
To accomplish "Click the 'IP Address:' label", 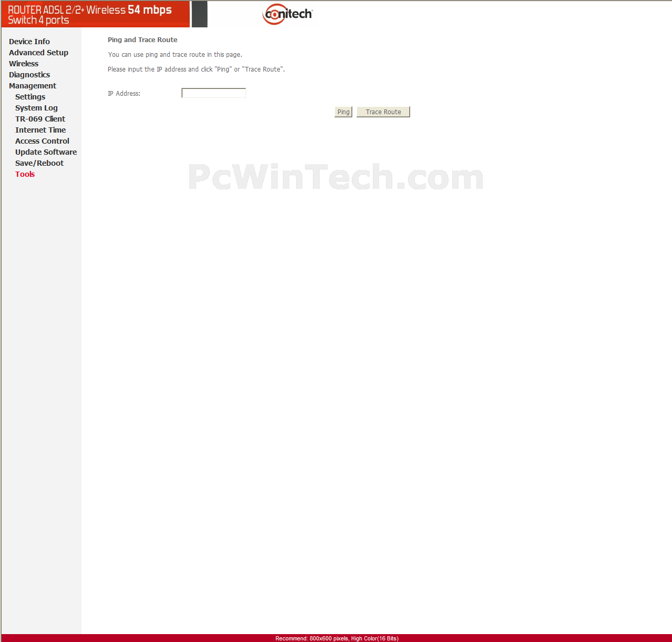I will click(x=124, y=94).
